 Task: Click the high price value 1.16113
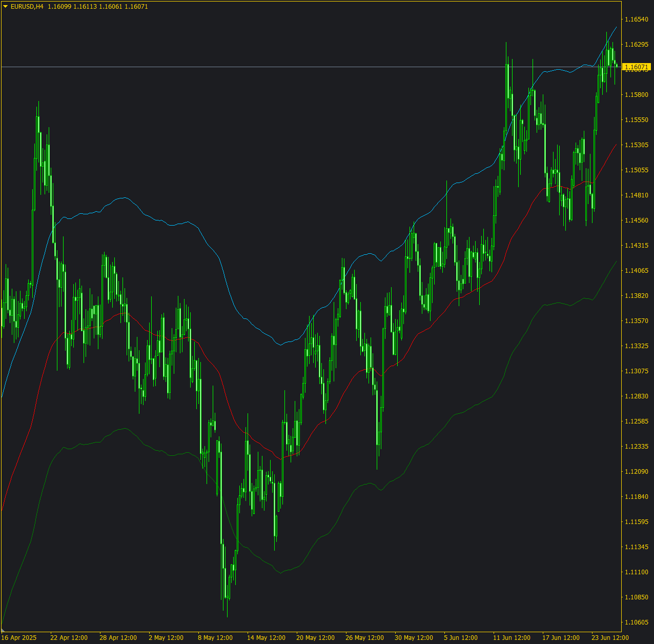[x=85, y=7]
